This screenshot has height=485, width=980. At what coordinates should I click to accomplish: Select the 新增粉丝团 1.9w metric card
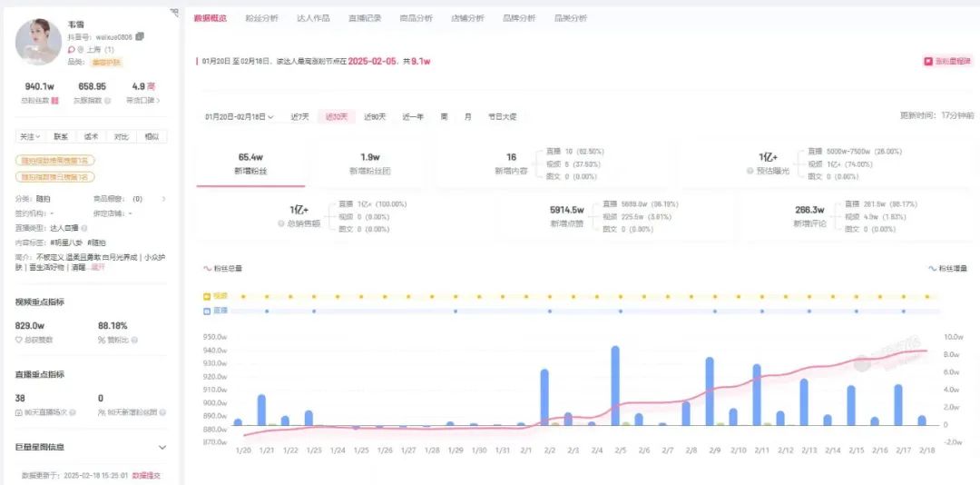(x=370, y=164)
